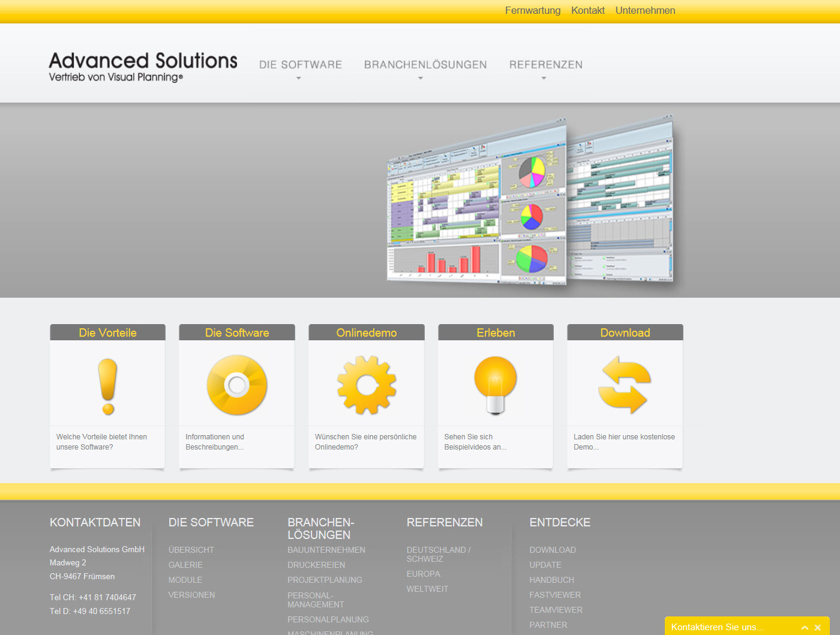Open the gear icon for Onlinedemo
Image resolution: width=840 pixels, height=635 pixels.
[x=366, y=385]
